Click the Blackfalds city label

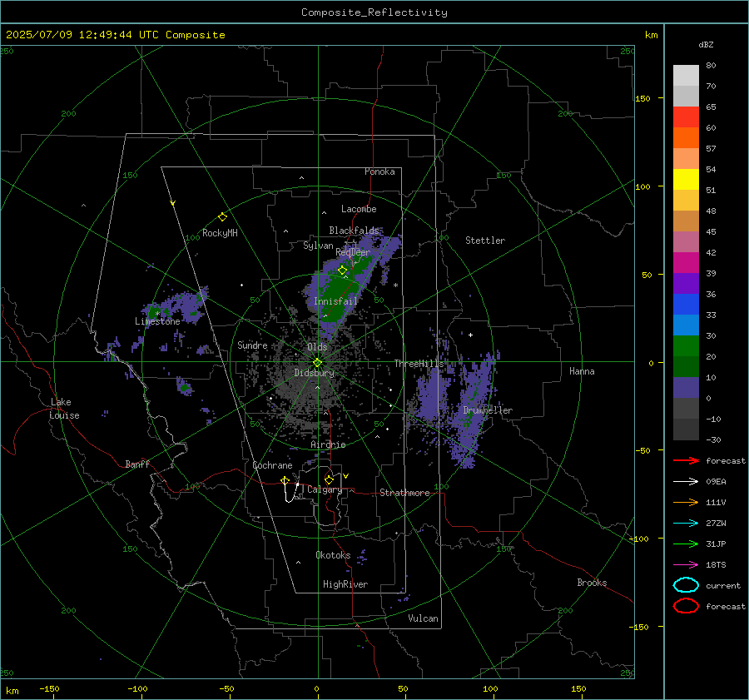pos(354,231)
